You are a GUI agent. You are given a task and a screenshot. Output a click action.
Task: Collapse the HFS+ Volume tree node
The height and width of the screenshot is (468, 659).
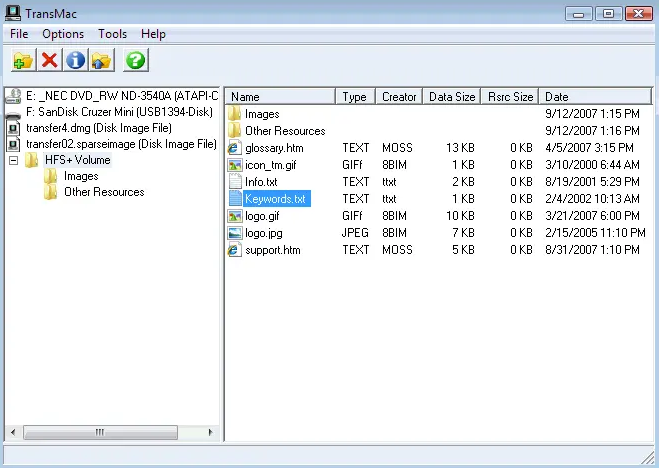point(14,160)
